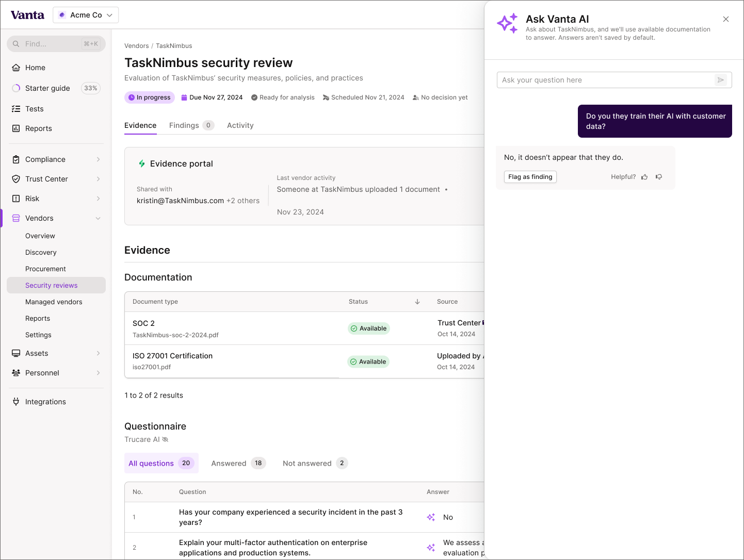Screen dimensions: 744x560
Task: Sort documents by Status arrow
Action: (x=417, y=302)
